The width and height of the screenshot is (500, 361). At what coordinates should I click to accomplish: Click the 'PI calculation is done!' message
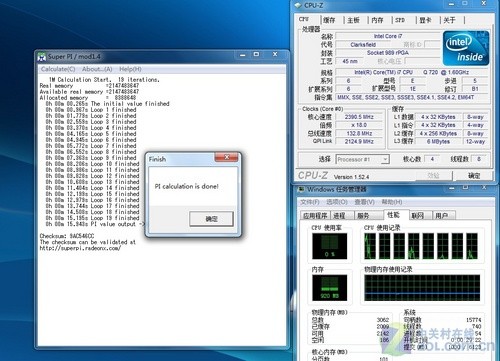pos(187,186)
